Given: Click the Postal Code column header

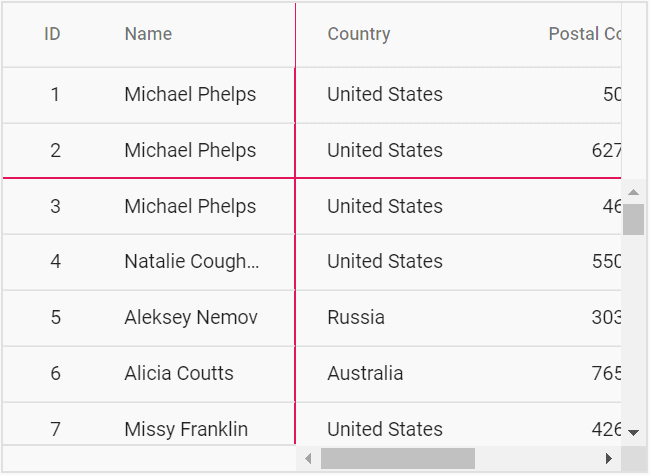Looking at the screenshot, I should click(x=585, y=34).
